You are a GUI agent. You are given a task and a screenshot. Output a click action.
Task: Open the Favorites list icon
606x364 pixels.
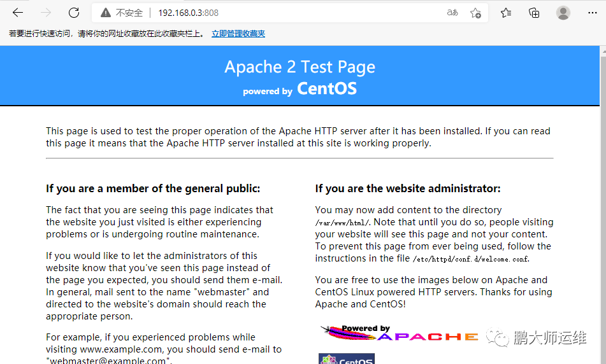click(506, 13)
